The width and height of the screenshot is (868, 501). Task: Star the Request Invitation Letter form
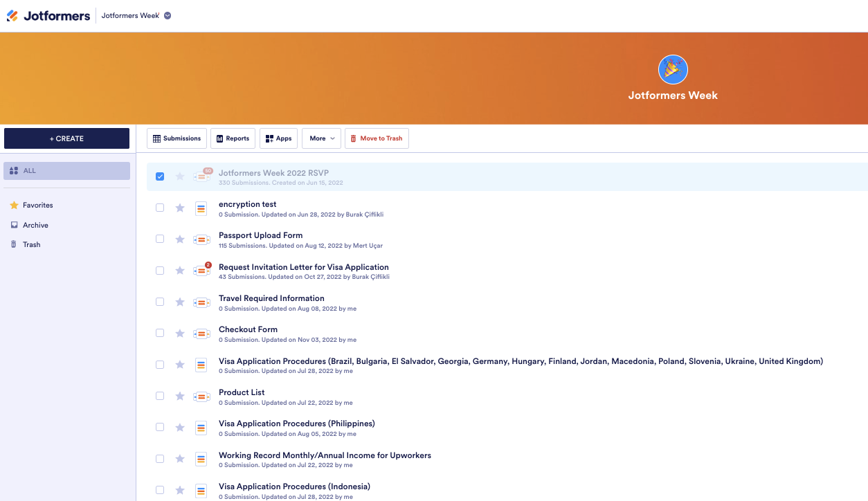click(180, 271)
